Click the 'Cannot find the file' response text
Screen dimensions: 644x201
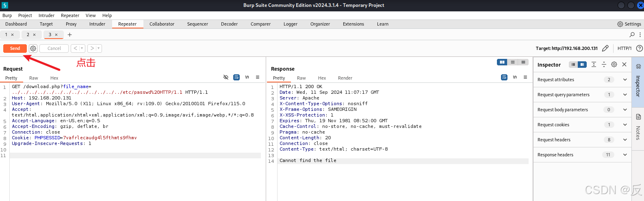pyautogui.click(x=308, y=160)
